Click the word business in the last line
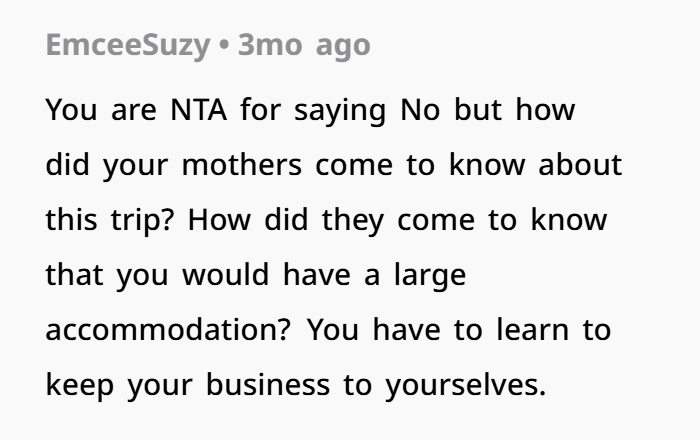The height and width of the screenshot is (440, 700). click(x=268, y=385)
